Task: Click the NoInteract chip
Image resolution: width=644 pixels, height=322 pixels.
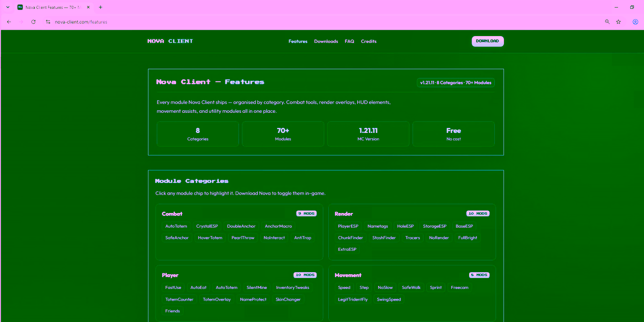Action: pos(274,238)
